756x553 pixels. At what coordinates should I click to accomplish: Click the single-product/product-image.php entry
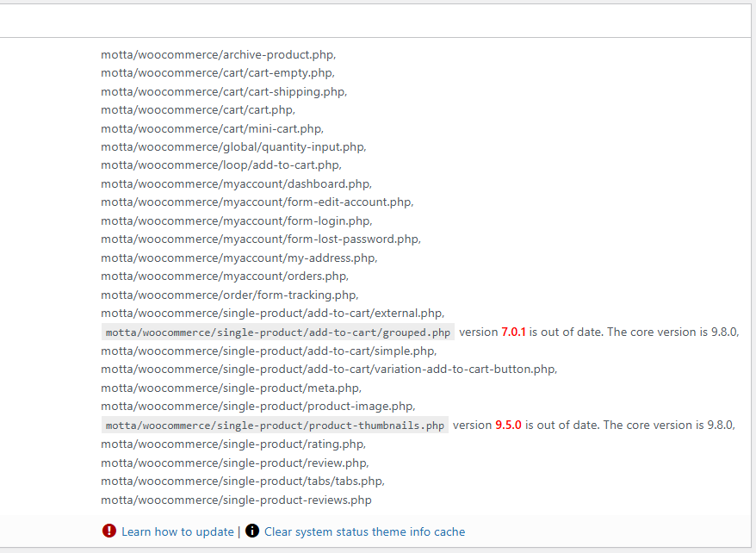point(258,407)
